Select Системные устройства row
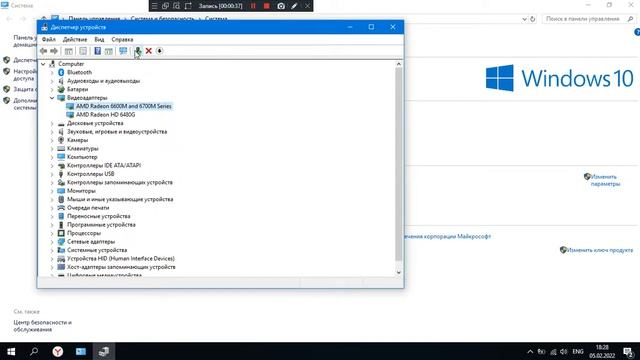The width and height of the screenshot is (640, 360). (x=97, y=250)
